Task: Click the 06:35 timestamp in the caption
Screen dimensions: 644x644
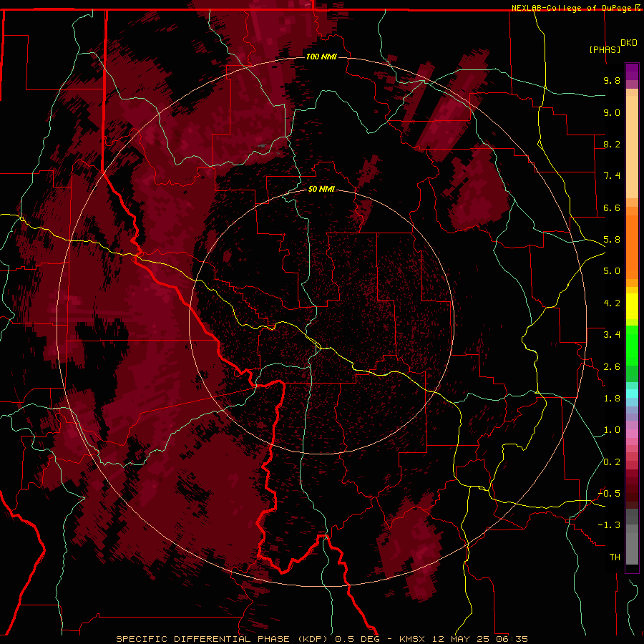Action: pos(512,639)
